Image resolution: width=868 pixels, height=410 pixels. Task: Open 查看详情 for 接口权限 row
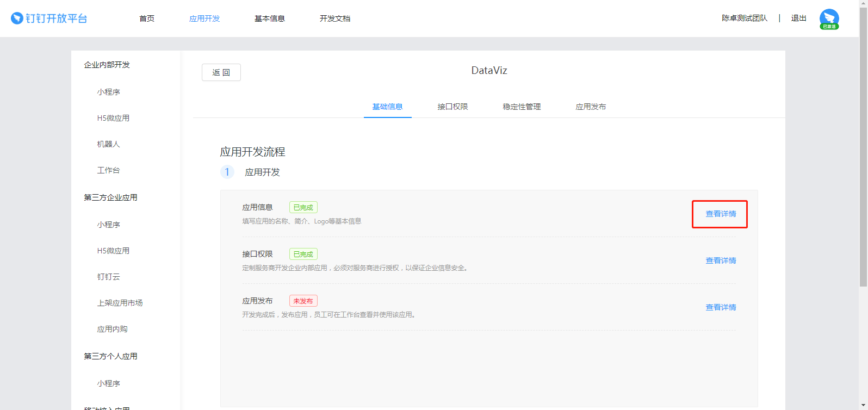721,260
